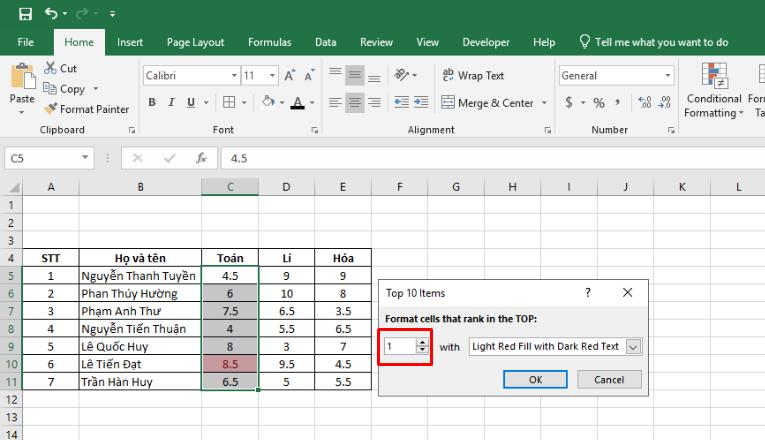
Task: Toggle bold formatting
Action: click(152, 102)
